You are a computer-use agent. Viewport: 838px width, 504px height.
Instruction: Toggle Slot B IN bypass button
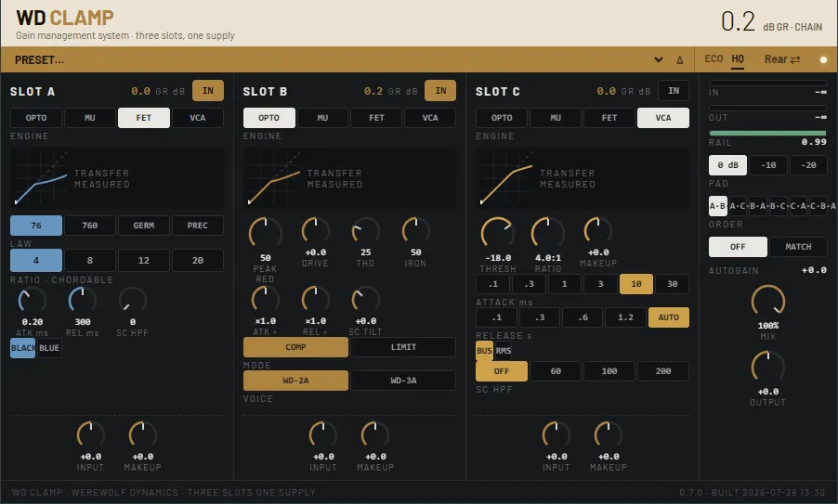pos(440,91)
